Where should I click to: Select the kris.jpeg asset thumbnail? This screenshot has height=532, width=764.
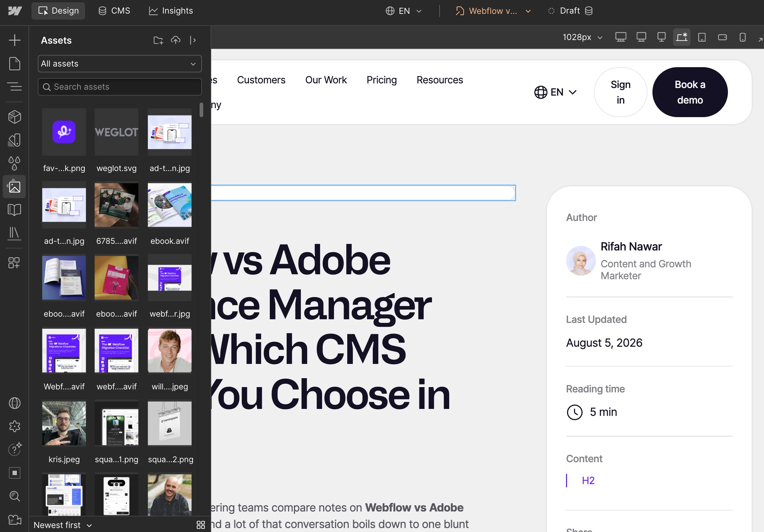tap(64, 423)
